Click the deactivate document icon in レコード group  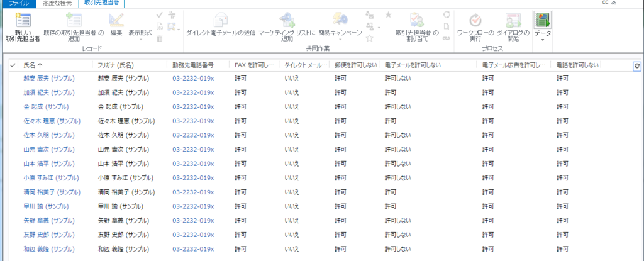pyautogui.click(x=160, y=26)
